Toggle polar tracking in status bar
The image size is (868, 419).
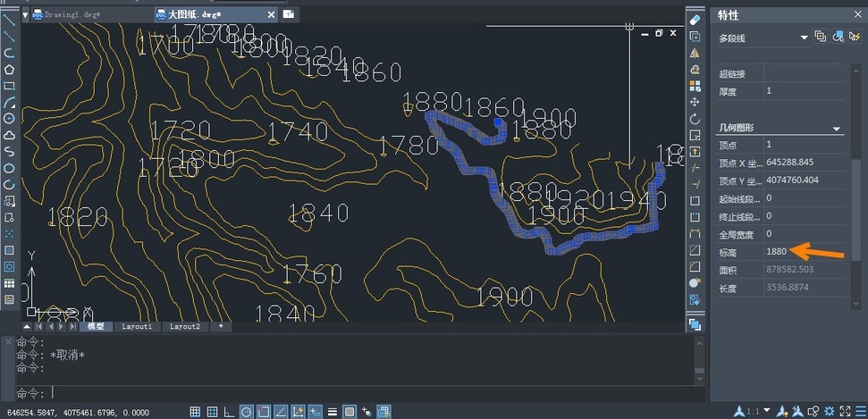coord(247,411)
